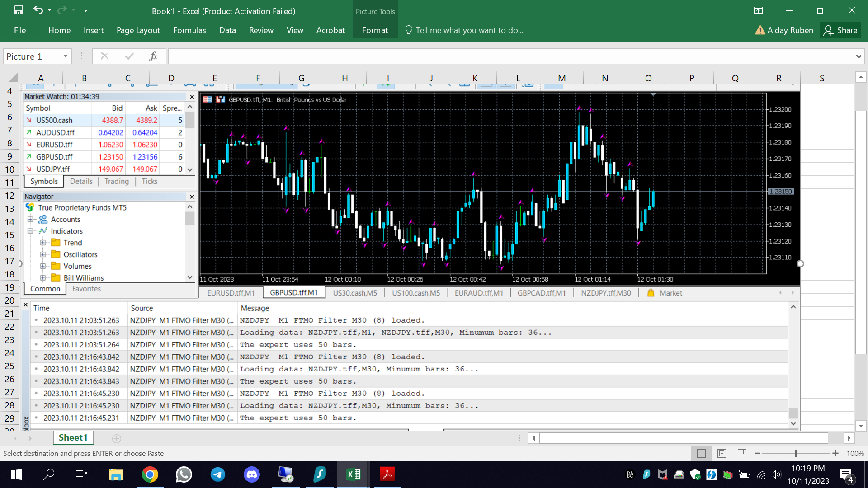
Task: Click the US500.cash row in Market Watch picture
Action: (104, 120)
